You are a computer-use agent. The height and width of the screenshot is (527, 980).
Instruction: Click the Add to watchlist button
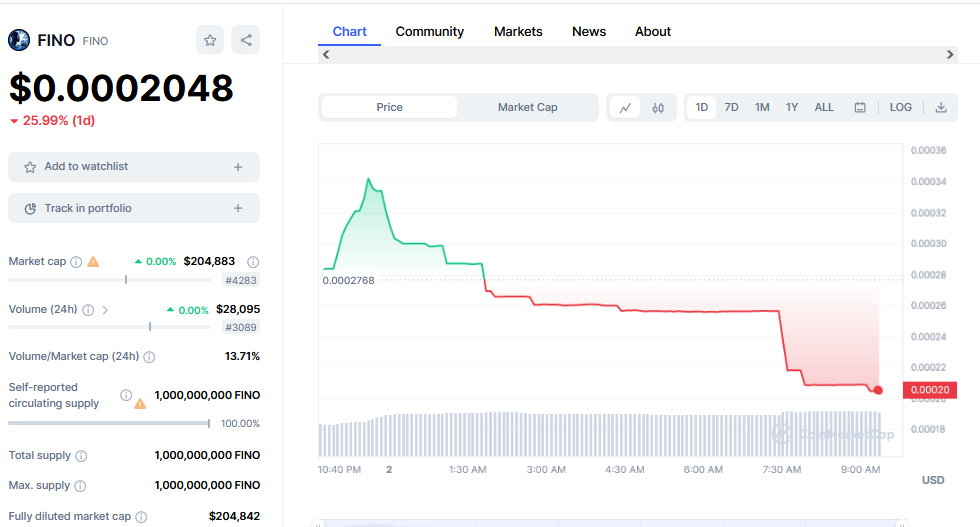[134, 167]
